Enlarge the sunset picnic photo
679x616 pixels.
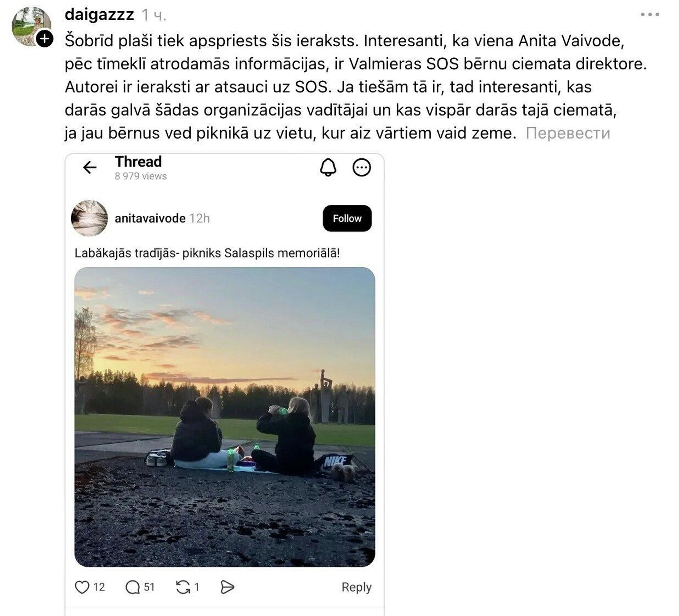(225, 417)
